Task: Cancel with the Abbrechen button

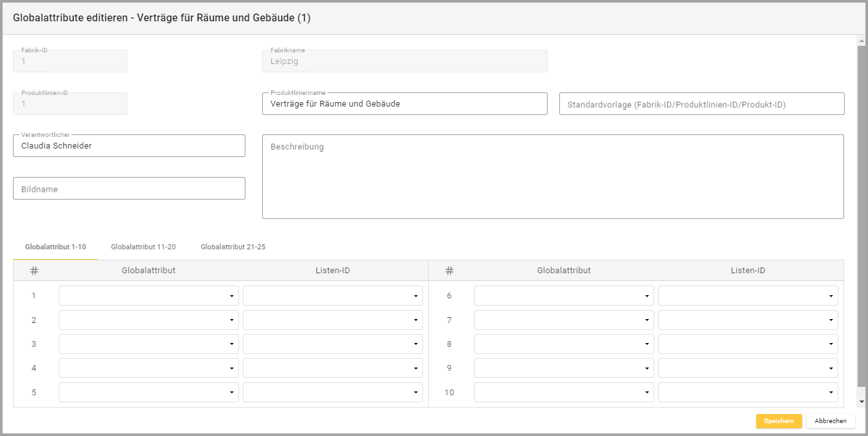Action: pos(831,421)
